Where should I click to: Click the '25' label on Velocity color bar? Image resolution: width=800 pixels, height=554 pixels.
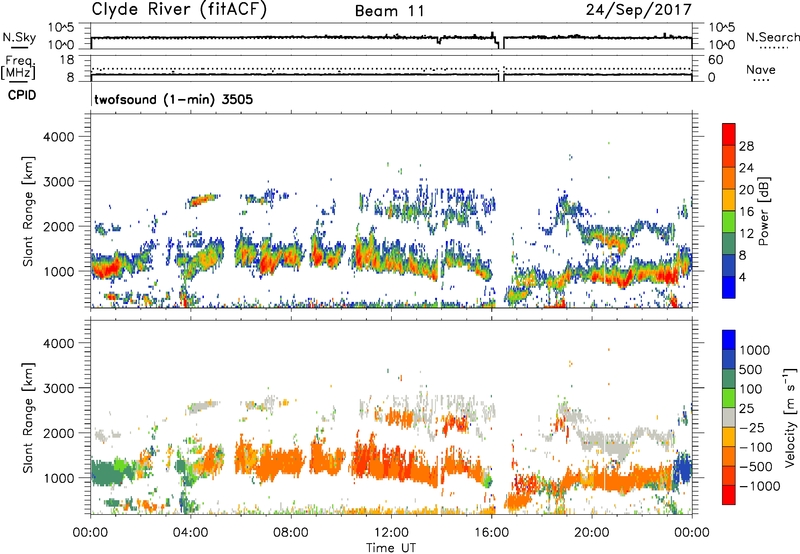(747, 408)
